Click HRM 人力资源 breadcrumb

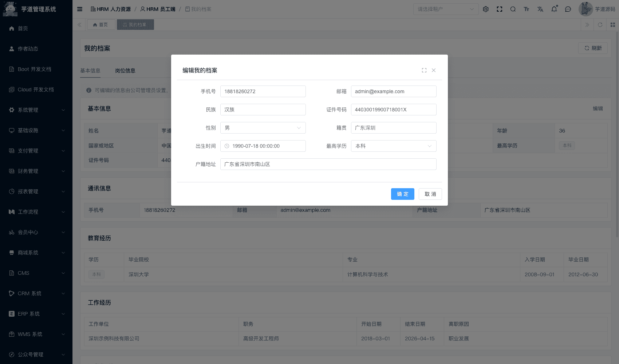click(111, 9)
